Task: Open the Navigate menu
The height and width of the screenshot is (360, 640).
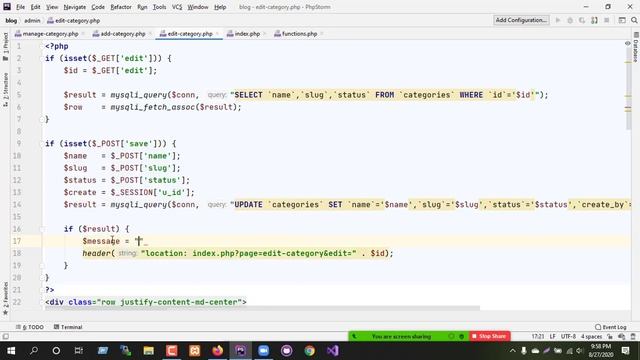Action: [x=75, y=7]
